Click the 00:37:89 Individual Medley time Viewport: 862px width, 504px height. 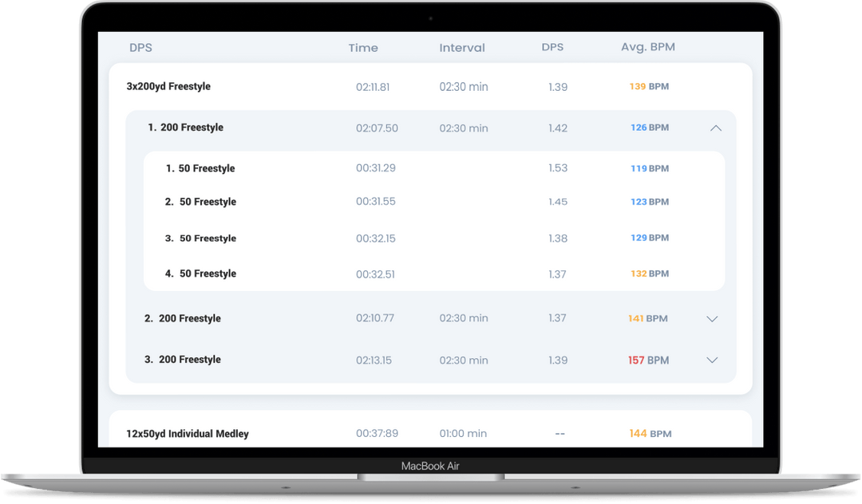(x=375, y=434)
